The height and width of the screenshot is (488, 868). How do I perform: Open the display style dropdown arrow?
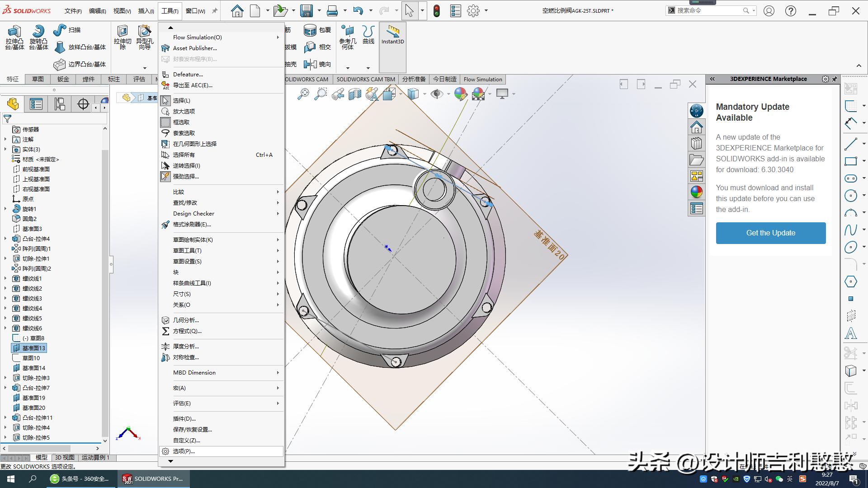pyautogui.click(x=424, y=94)
